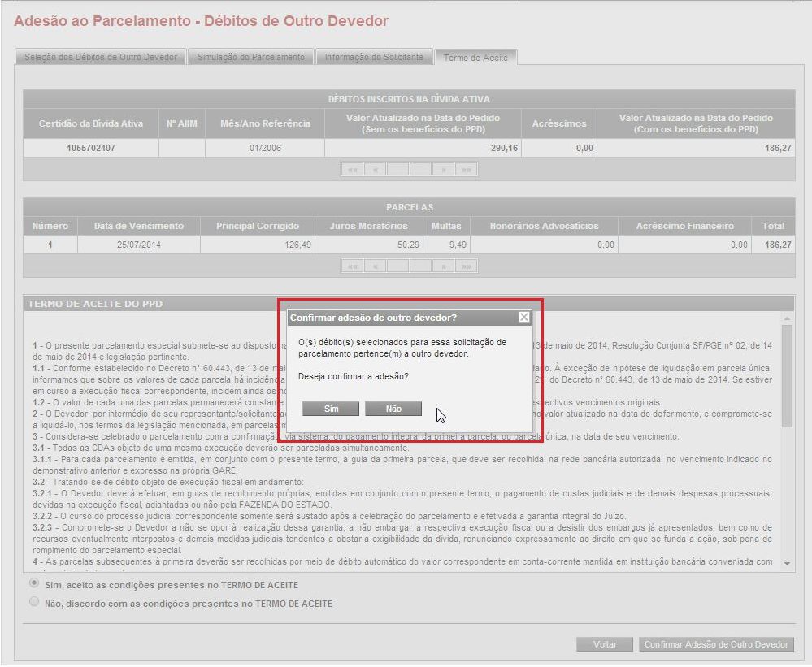Switch to the 'Simulação do Parcelamento' tab
This screenshot has width=812, height=667.
[x=251, y=57]
